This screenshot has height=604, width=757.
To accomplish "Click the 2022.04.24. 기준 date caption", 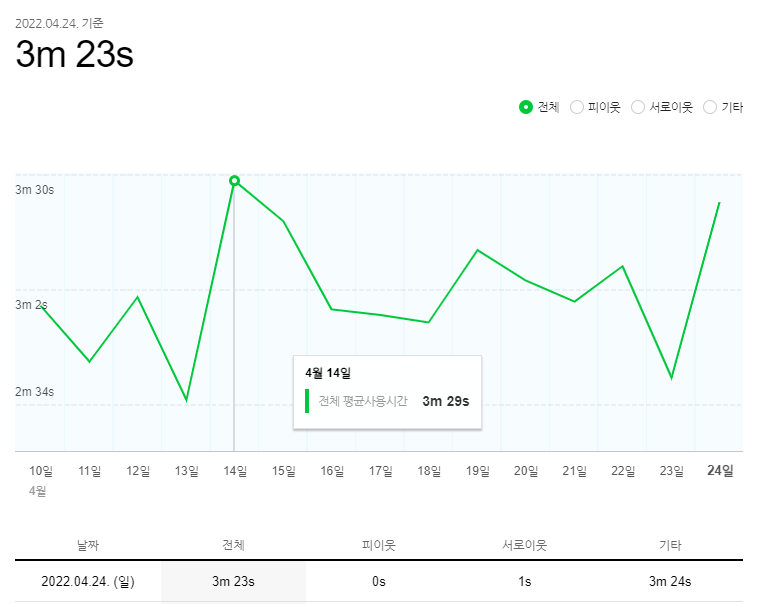I will (59, 23).
